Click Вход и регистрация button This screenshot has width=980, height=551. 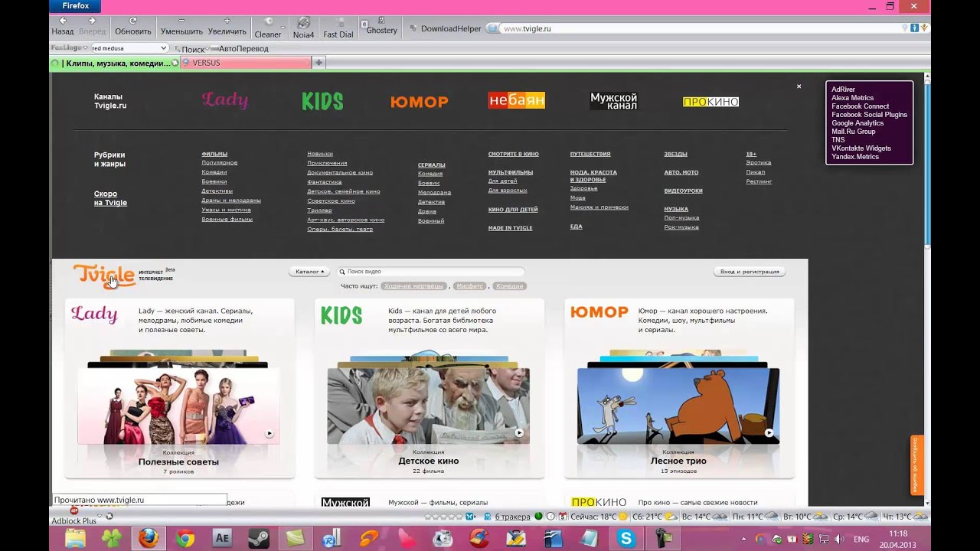pyautogui.click(x=750, y=272)
